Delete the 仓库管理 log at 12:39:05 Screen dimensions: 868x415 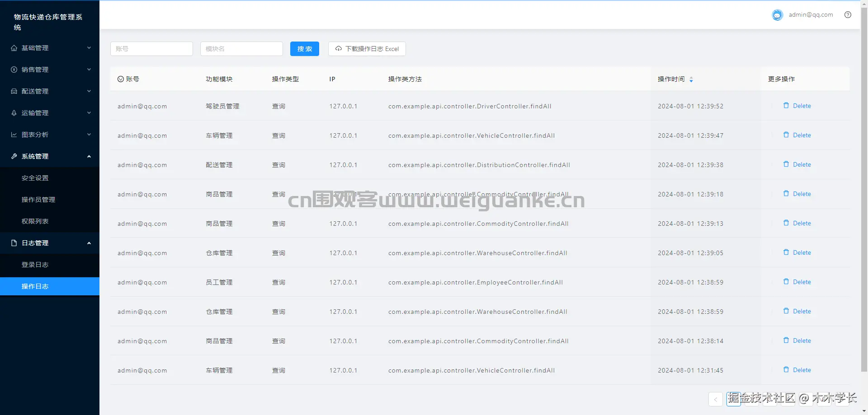click(797, 252)
